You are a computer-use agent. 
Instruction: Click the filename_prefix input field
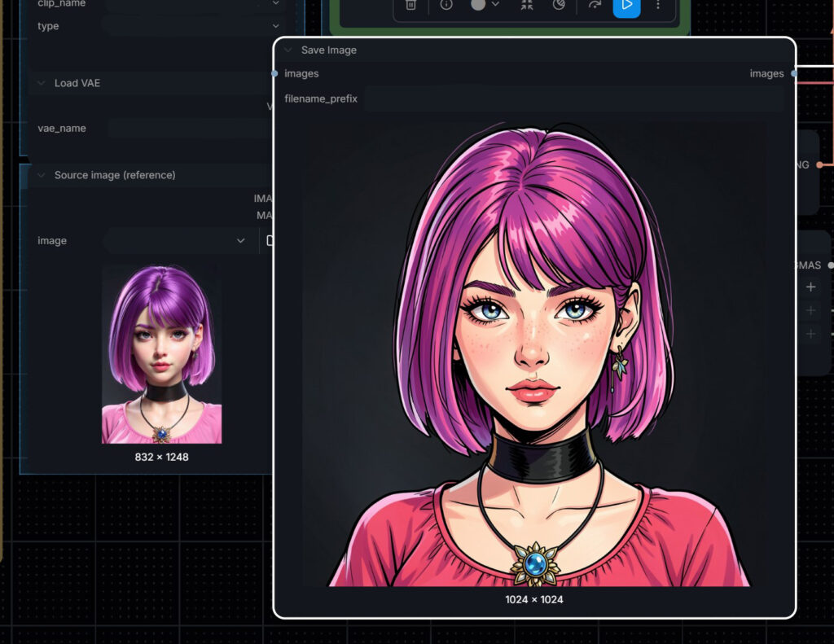click(x=574, y=99)
